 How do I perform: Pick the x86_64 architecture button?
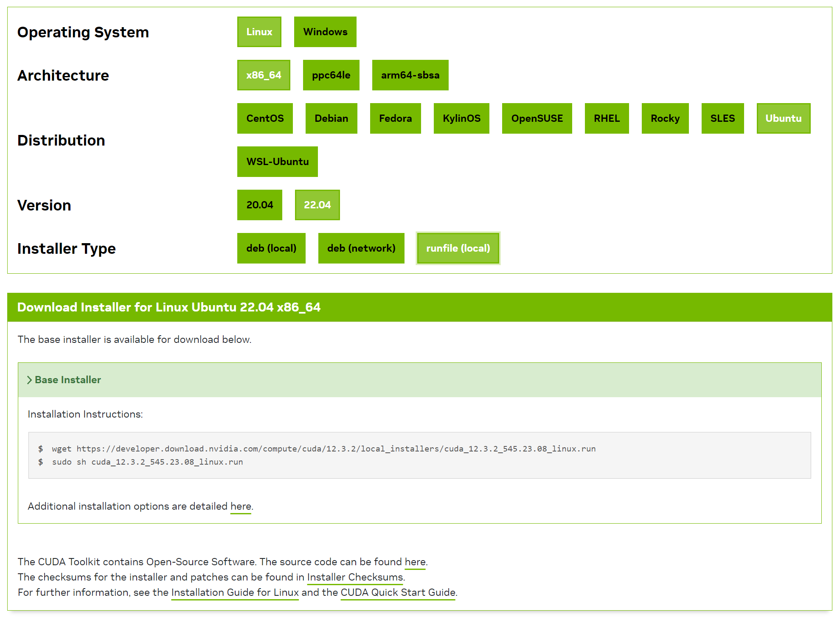pyautogui.click(x=263, y=75)
